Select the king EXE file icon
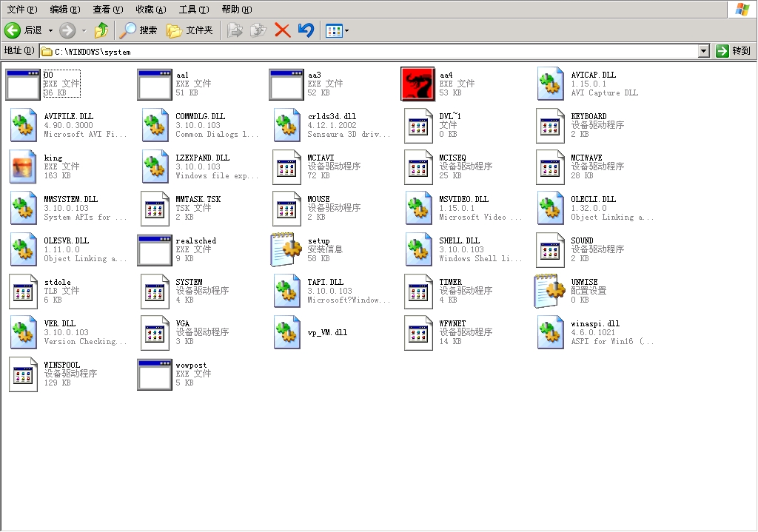The height and width of the screenshot is (532, 758). (x=23, y=166)
